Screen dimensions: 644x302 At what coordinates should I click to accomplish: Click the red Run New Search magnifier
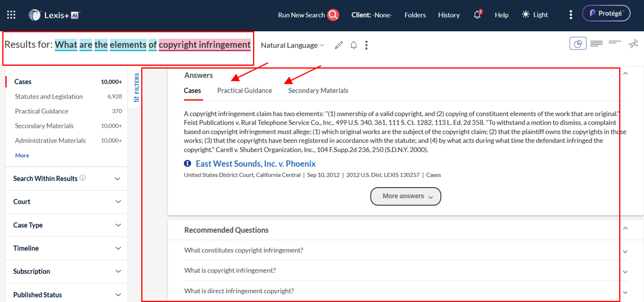tap(333, 15)
